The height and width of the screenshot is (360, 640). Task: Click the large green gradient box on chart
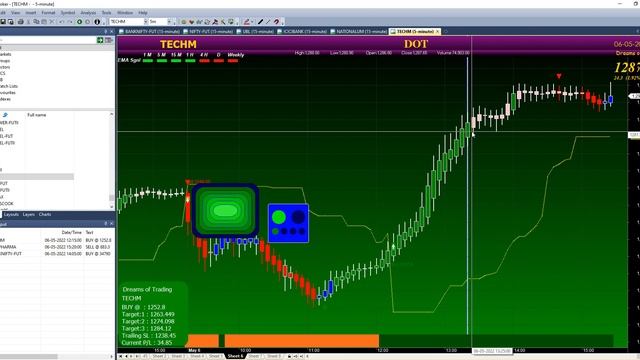(x=225, y=211)
